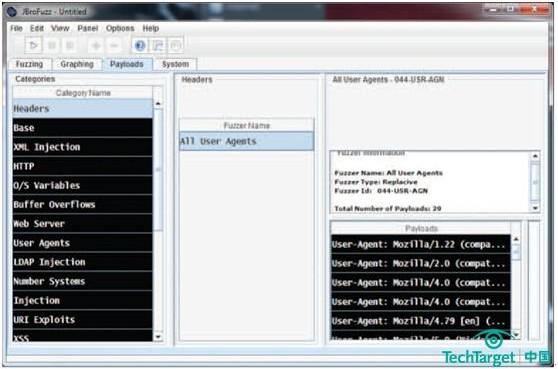The width and height of the screenshot is (558, 369).
Task: Click the plus add icon
Action: (x=96, y=46)
